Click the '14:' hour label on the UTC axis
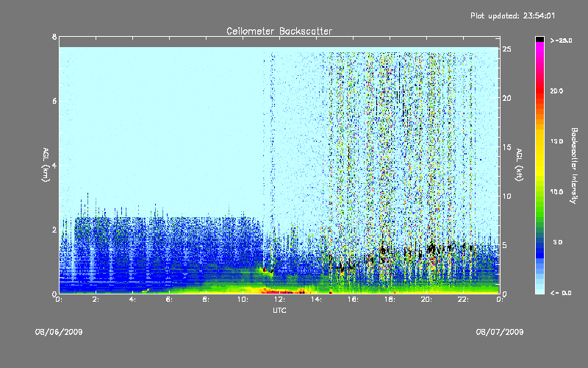The image size is (588, 368). (316, 300)
